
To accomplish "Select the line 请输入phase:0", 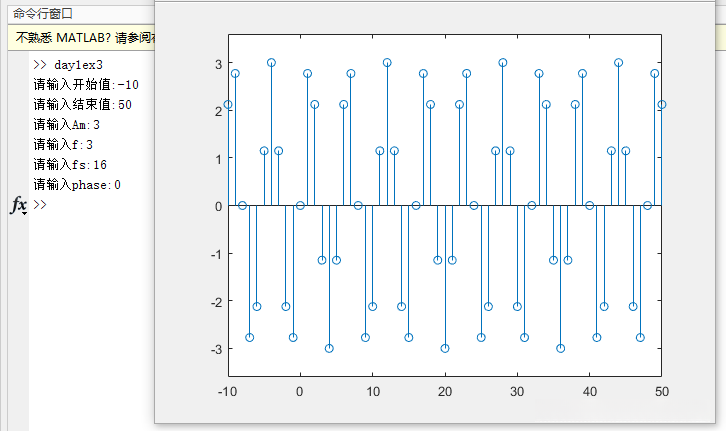I will [77, 185].
